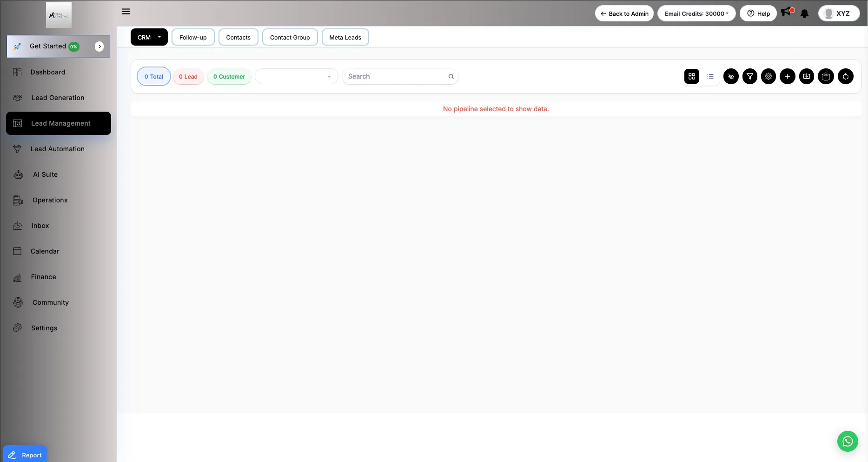This screenshot has width=868, height=462.
Task: Open WhatsApp chat bubble
Action: pyautogui.click(x=848, y=441)
